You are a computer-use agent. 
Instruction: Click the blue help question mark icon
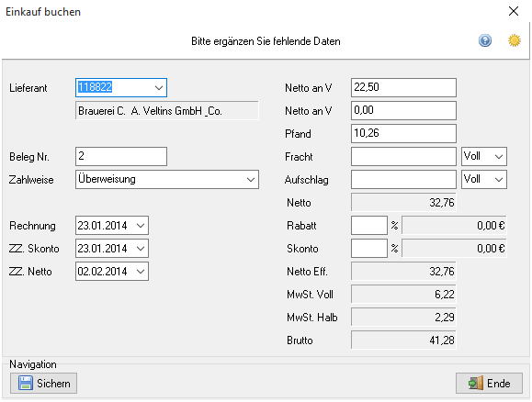pos(485,40)
